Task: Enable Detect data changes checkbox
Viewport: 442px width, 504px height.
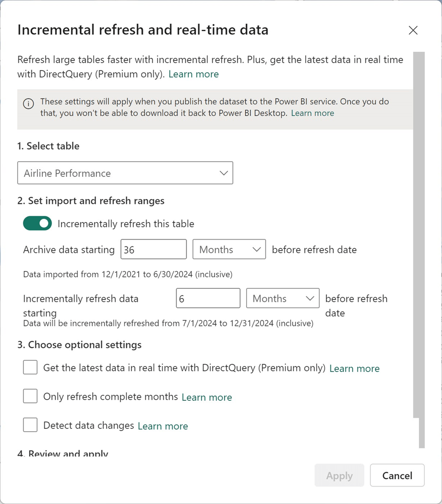Action: pyautogui.click(x=30, y=425)
